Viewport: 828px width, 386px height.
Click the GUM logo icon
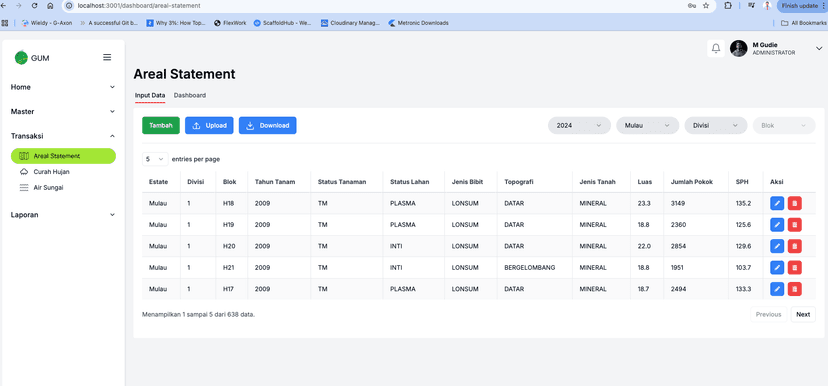coord(21,58)
